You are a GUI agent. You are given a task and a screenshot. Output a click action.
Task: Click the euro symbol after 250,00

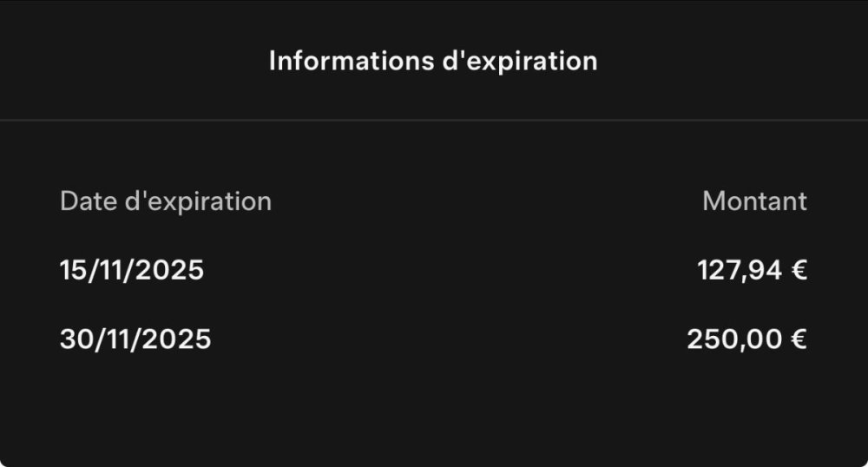799,339
